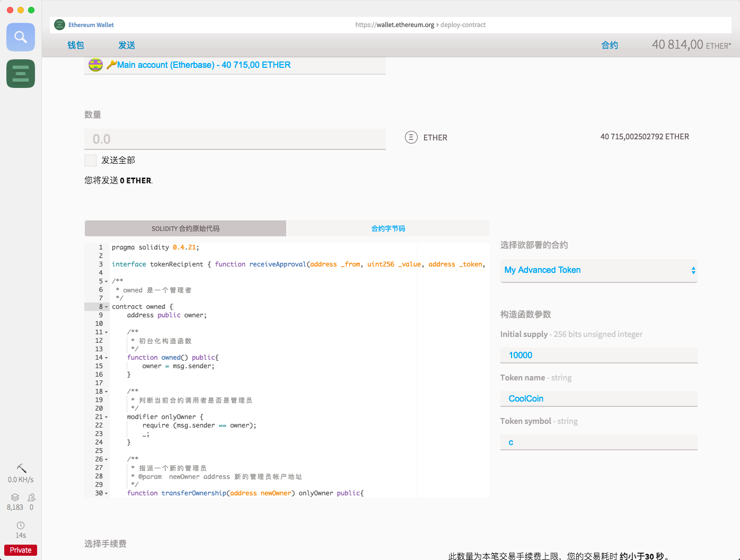Click the 8,183 block number text

(x=15, y=508)
